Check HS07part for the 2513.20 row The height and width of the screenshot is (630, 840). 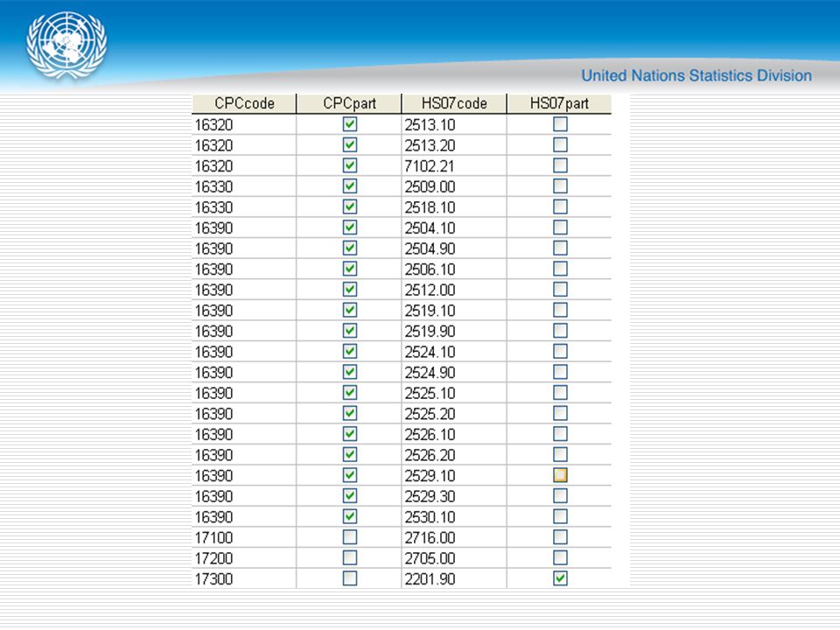pyautogui.click(x=560, y=144)
